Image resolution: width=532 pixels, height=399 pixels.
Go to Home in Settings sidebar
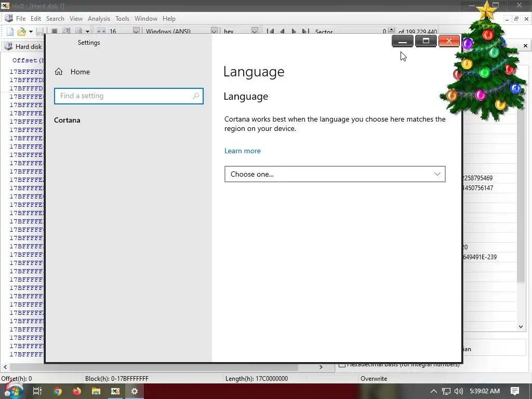[80, 72]
